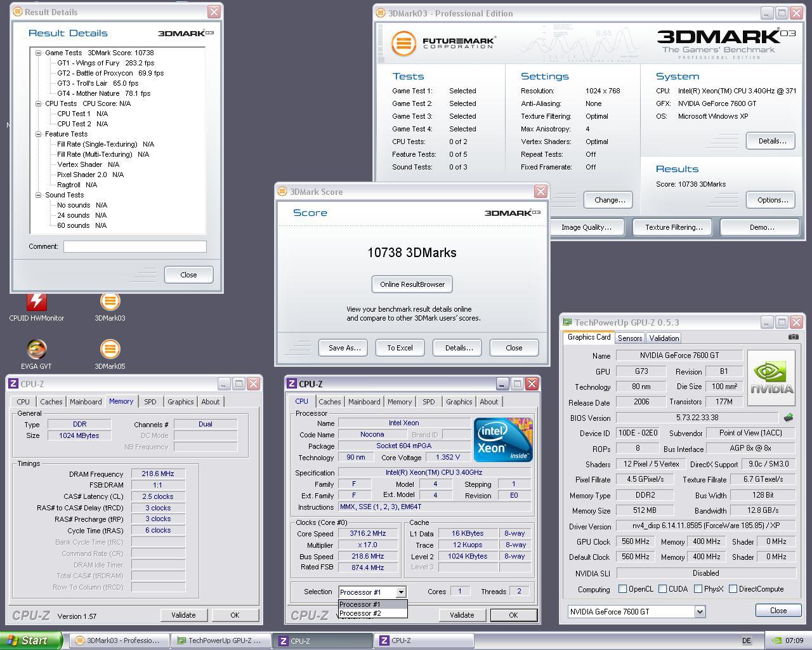The image size is (812, 650).
Task: Open the Caches tab in the CPU-Z processor window
Action: click(330, 402)
